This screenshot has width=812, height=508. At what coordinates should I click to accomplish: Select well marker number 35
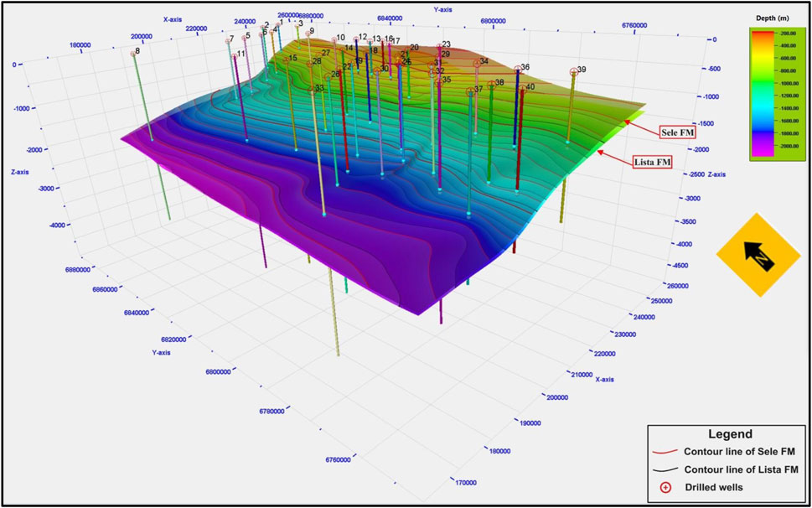click(438, 82)
